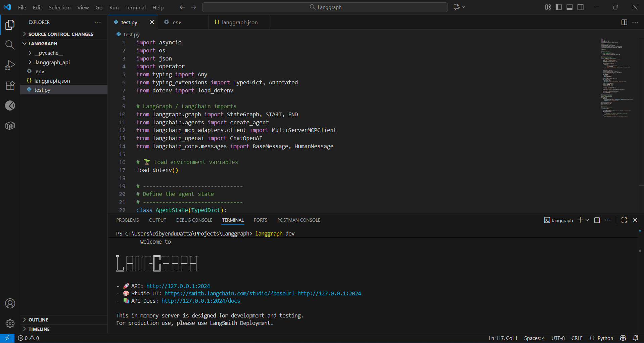The width and height of the screenshot is (644, 343).
Task: Expand the __pycache__ folder
Action: coord(48,53)
